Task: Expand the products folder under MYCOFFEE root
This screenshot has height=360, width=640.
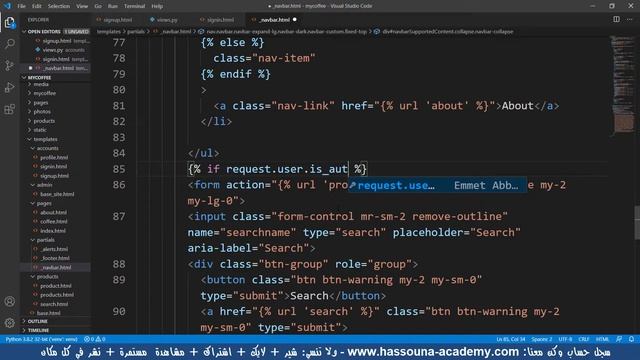Action: coord(44,121)
